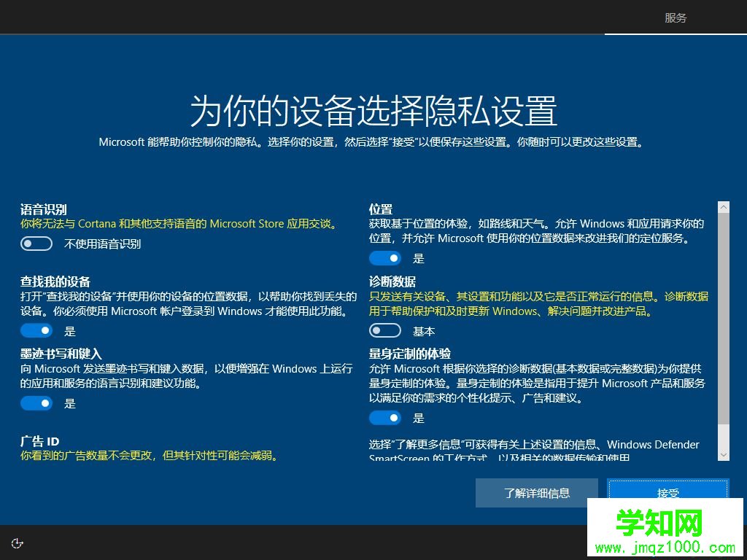Click the 了解详细信息 learn more button
Viewport: 747px width, 560px height.
pos(537,493)
